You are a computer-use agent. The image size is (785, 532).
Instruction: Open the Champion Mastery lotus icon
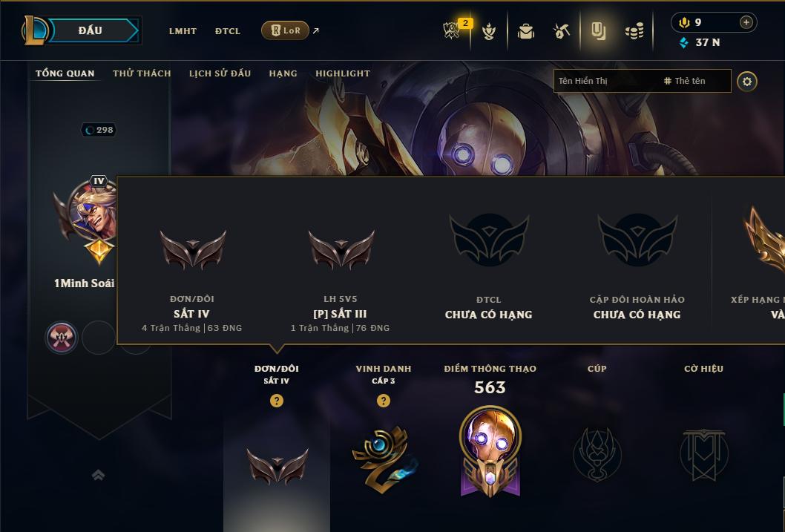click(489, 32)
